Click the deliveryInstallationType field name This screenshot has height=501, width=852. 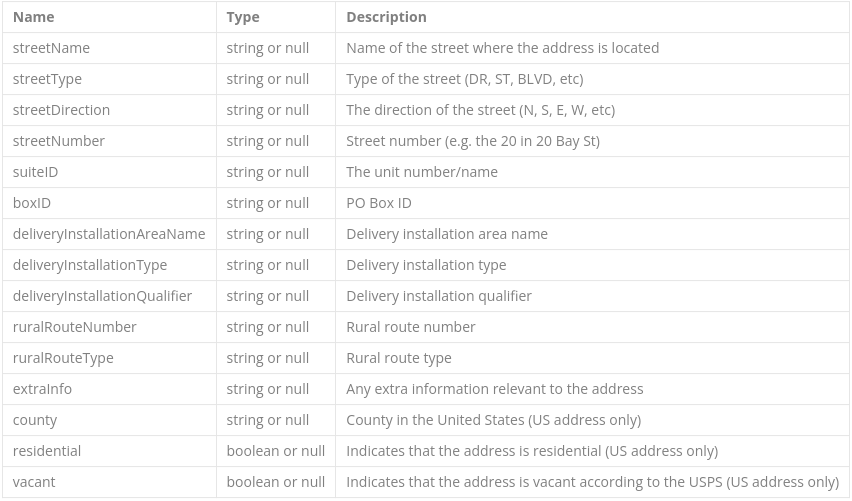point(90,265)
